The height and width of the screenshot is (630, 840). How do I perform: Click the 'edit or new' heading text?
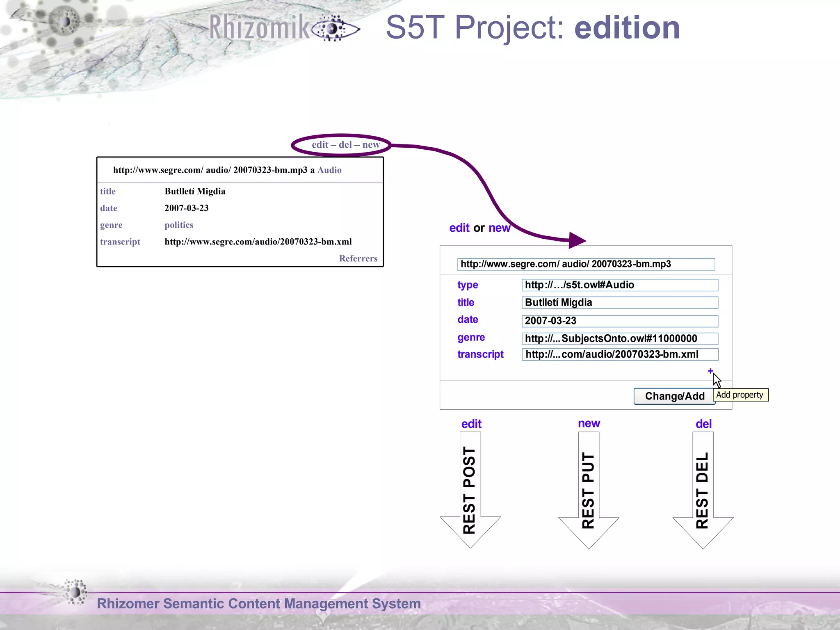click(479, 228)
